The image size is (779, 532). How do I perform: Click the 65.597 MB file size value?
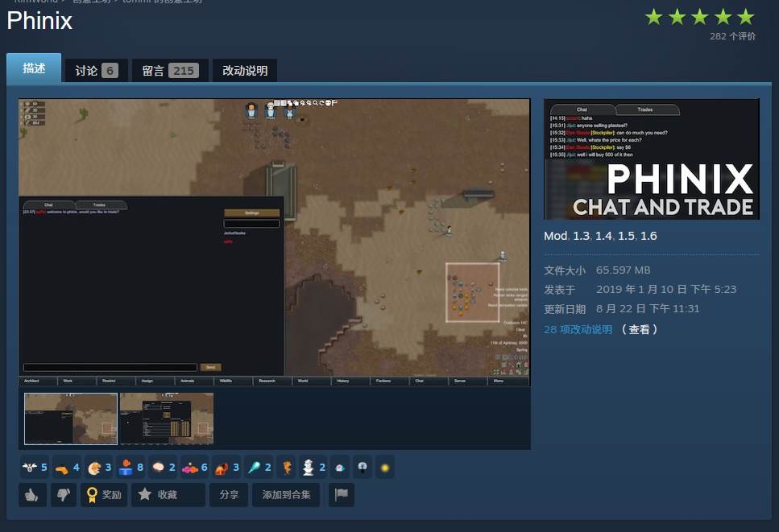623,270
